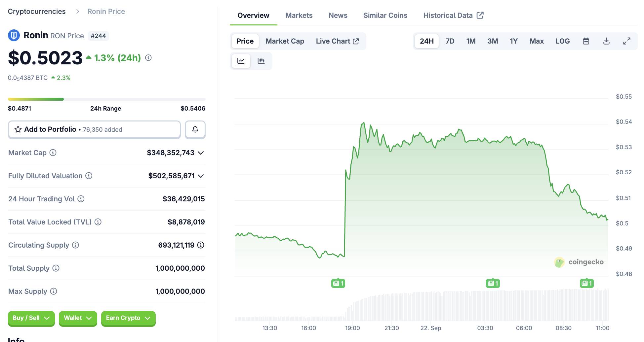Image resolution: width=644 pixels, height=342 pixels.
Task: Click external link icon on Historical Data
Action: [x=480, y=15]
